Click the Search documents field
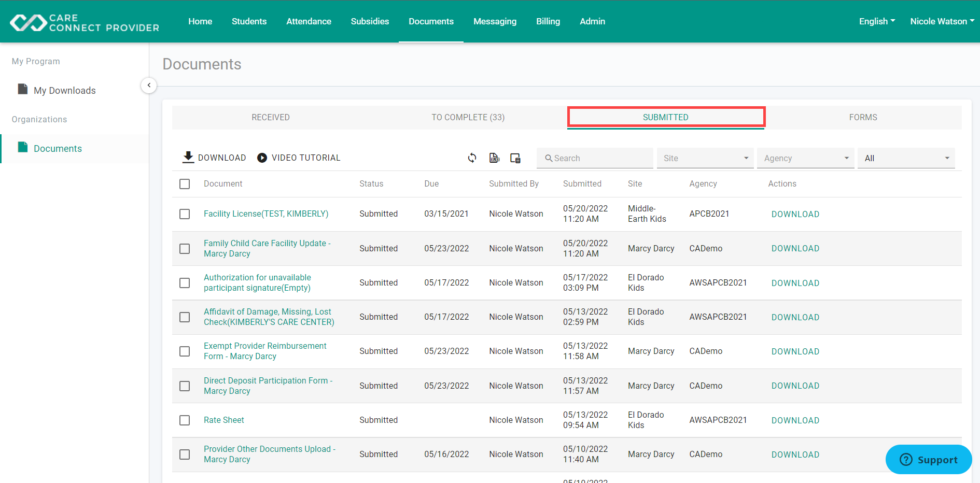The image size is (980, 483). click(x=595, y=158)
